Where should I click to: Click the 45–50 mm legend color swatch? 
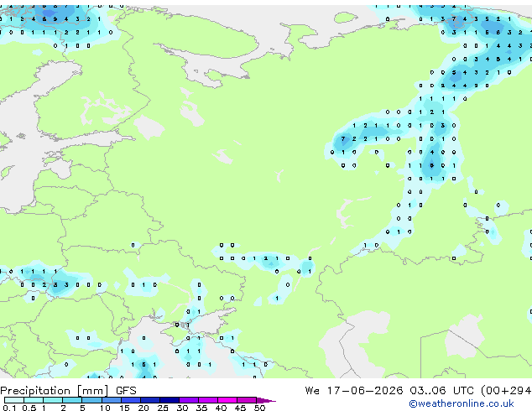coord(247,400)
